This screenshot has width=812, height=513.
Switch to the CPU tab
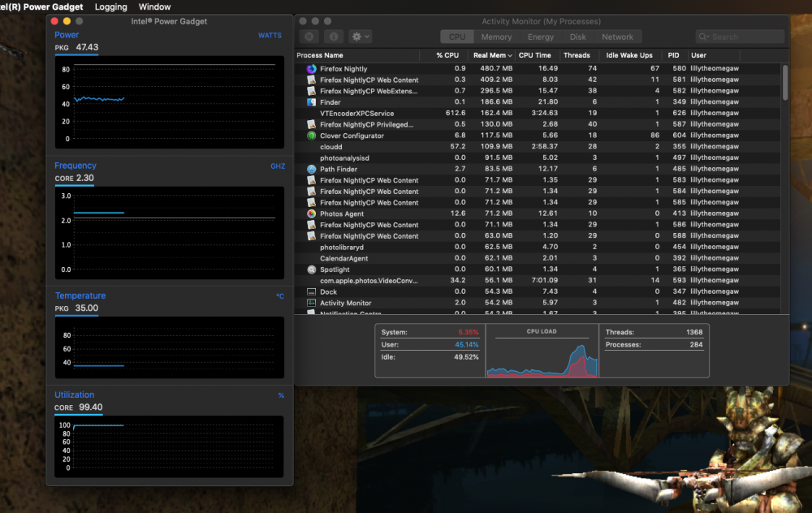(x=456, y=37)
